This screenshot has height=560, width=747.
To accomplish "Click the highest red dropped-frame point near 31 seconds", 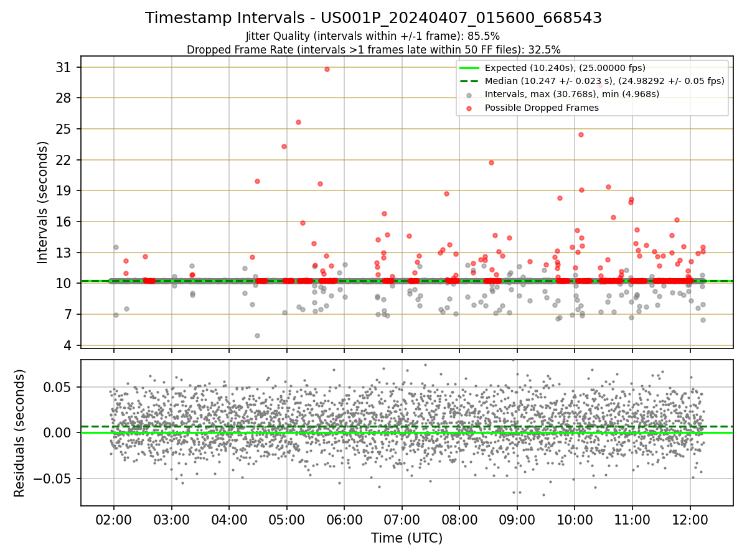I will coord(327,69).
